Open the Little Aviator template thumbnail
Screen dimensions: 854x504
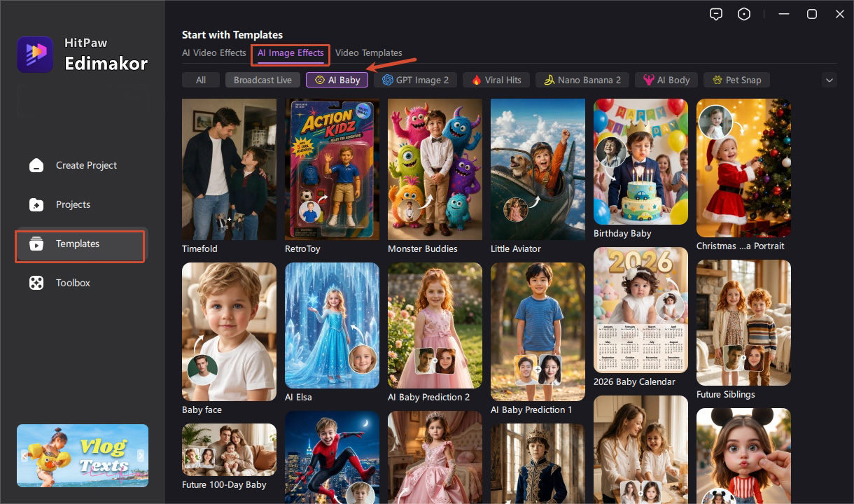pos(538,169)
